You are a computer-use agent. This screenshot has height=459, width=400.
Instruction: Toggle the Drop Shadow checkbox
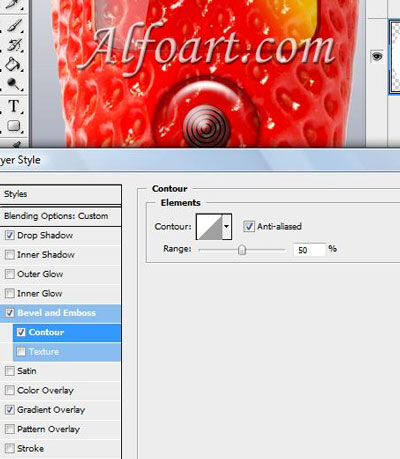[10, 235]
